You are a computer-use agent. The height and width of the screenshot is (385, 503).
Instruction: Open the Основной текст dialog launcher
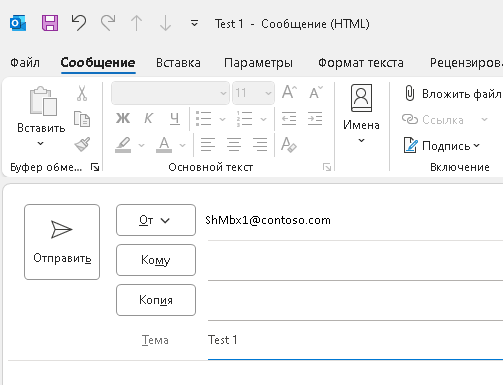[x=327, y=167]
